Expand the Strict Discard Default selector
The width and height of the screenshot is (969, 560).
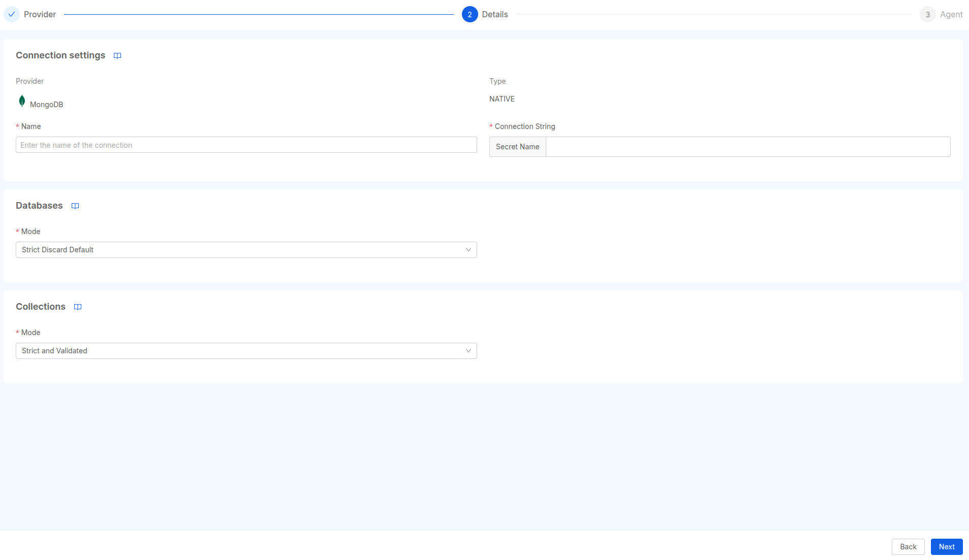pos(246,249)
